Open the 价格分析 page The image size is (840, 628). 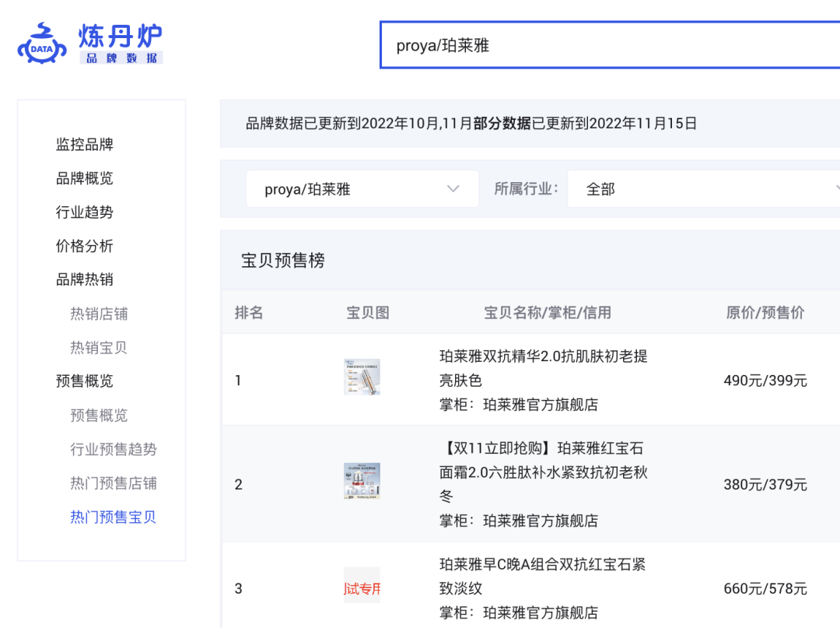(x=85, y=245)
